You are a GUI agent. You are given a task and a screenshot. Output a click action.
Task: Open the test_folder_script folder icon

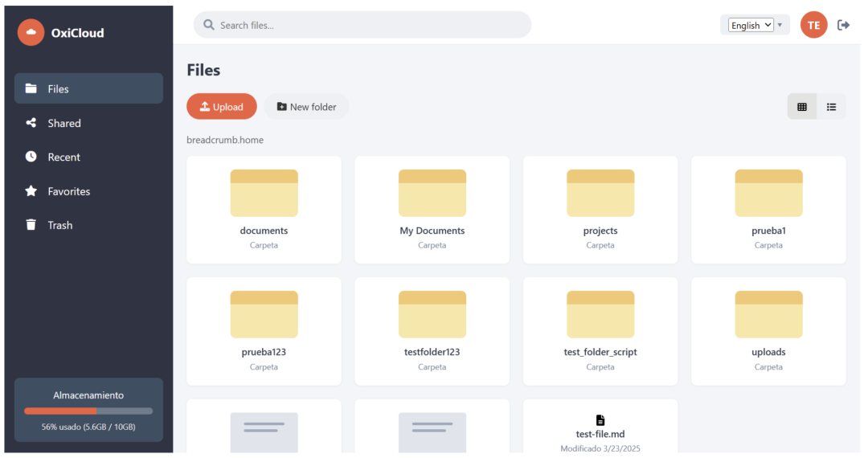pos(600,314)
